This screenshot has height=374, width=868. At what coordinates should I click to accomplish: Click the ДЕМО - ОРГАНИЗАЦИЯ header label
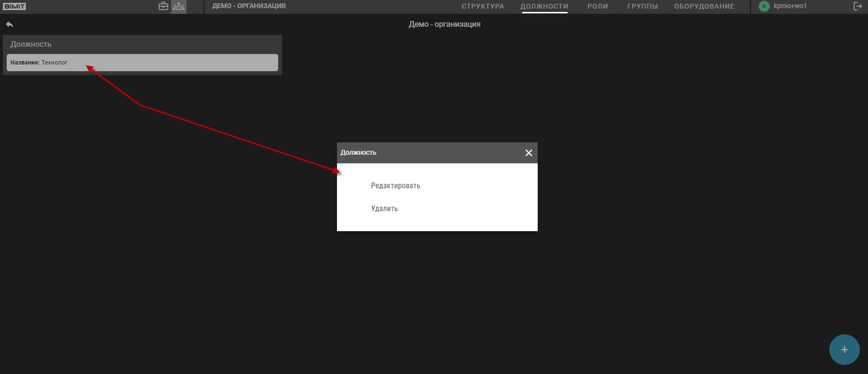coord(249,6)
